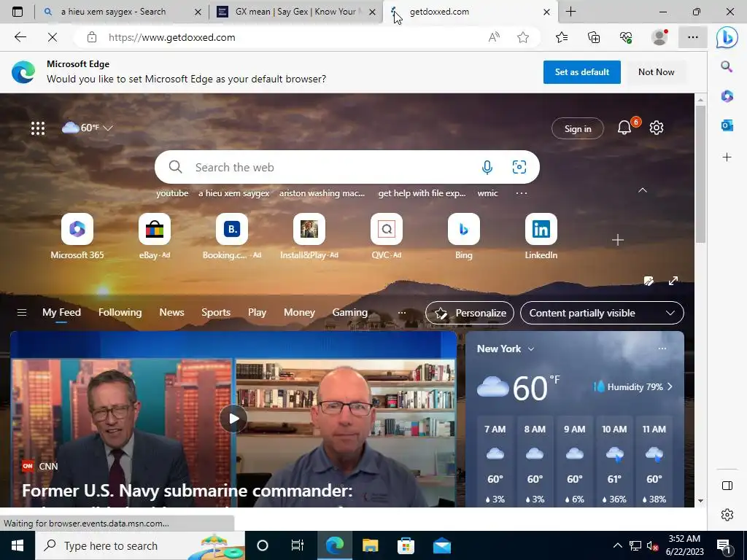747x560 pixels.
Task: Open the tab actions menu icon
Action: click(x=18, y=12)
